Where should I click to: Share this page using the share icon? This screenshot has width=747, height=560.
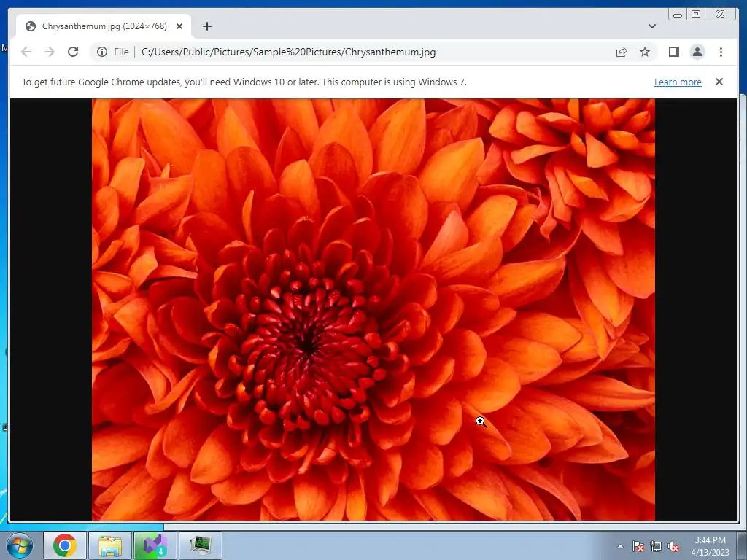point(622,52)
